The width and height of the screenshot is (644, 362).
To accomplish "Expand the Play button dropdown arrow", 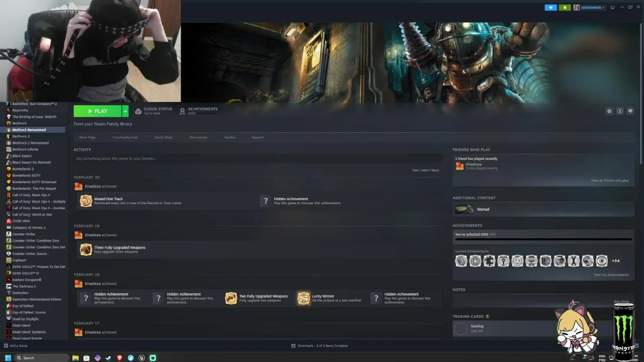I will pyautogui.click(x=125, y=111).
